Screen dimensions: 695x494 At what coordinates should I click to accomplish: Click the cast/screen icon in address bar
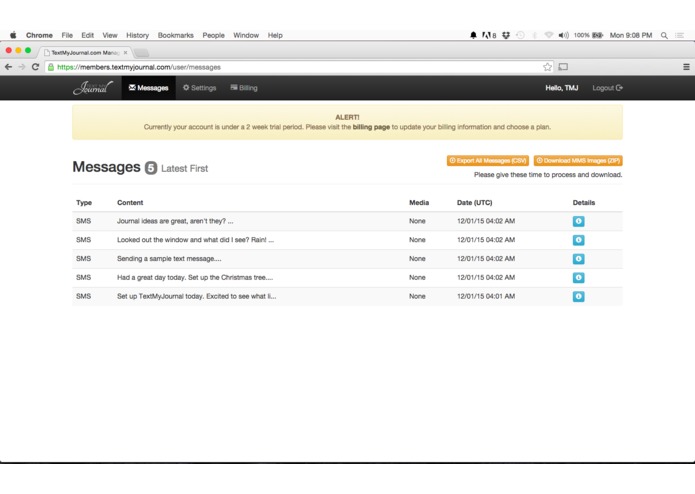(x=563, y=67)
